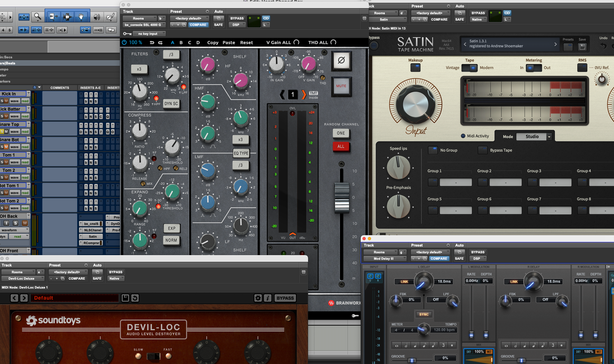Click the key input key icon

tap(127, 34)
